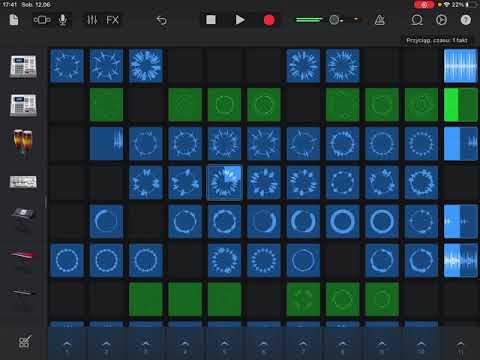Start the thick-ring loop in fifth track column 8
Screen dimensions: 480x360
[342, 222]
